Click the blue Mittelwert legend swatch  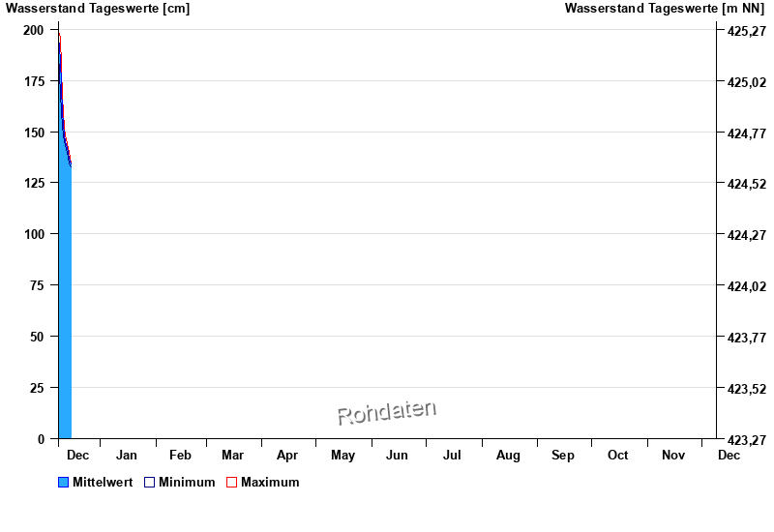click(x=64, y=483)
